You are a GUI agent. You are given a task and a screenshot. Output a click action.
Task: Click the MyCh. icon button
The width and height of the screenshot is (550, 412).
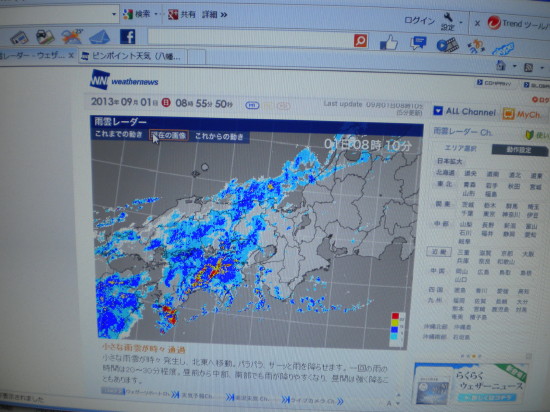(x=509, y=114)
